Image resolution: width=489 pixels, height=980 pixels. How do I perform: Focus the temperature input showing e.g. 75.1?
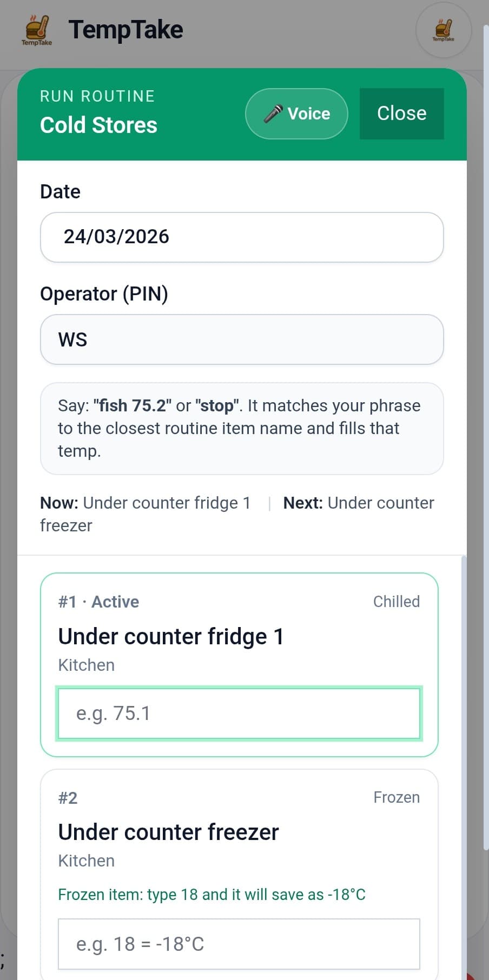pos(240,713)
